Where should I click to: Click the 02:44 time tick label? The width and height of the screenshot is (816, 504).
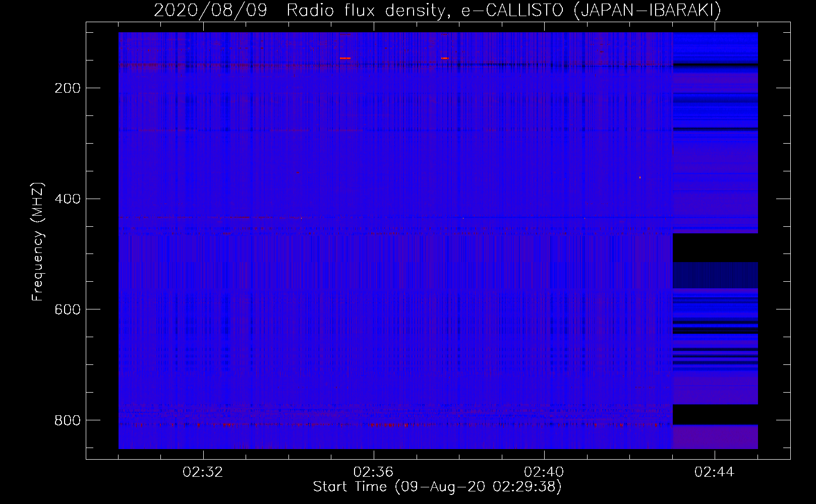coord(714,472)
